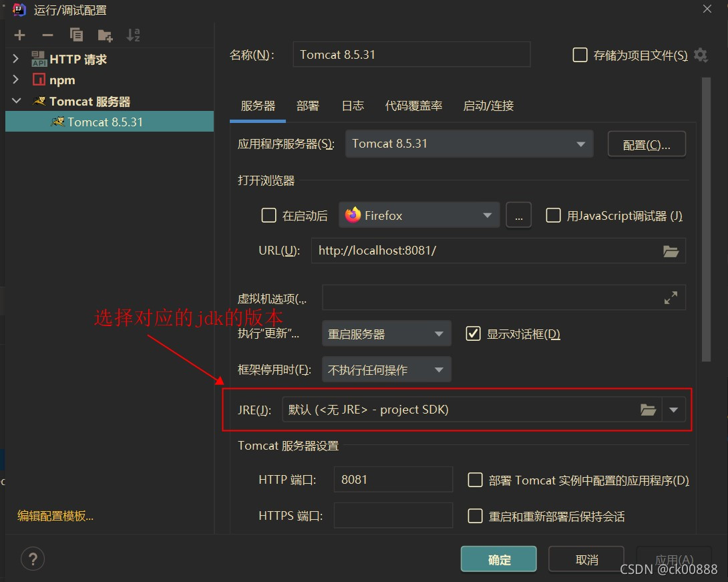Open the 不执行任何操作 frame deactivation dropdown
This screenshot has width=728, height=582.
tap(386, 370)
